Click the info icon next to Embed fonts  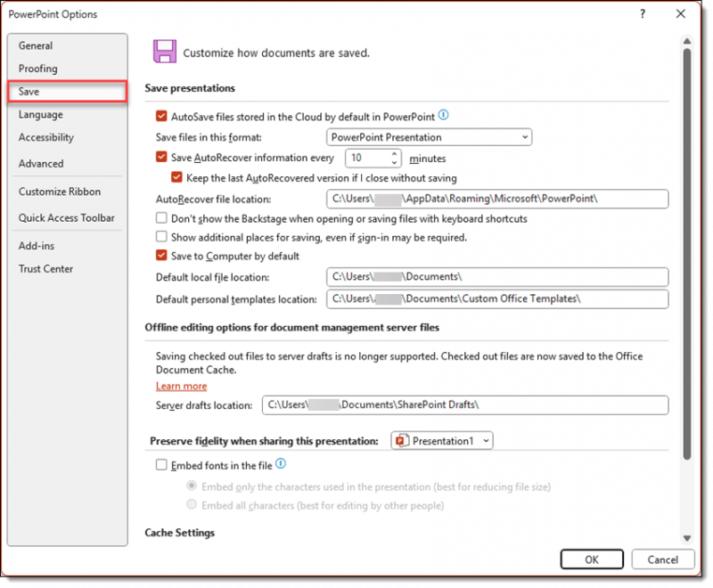pyautogui.click(x=281, y=464)
